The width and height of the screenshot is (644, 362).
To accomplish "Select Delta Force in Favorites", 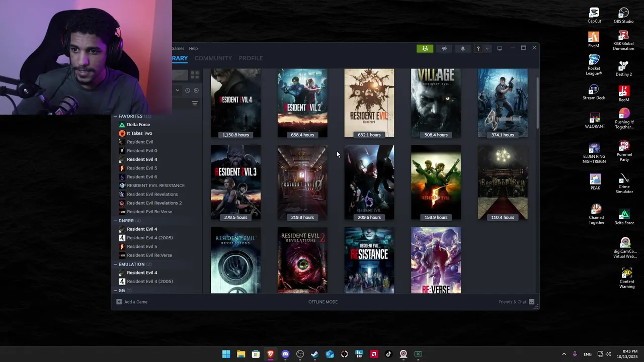I will (138, 124).
